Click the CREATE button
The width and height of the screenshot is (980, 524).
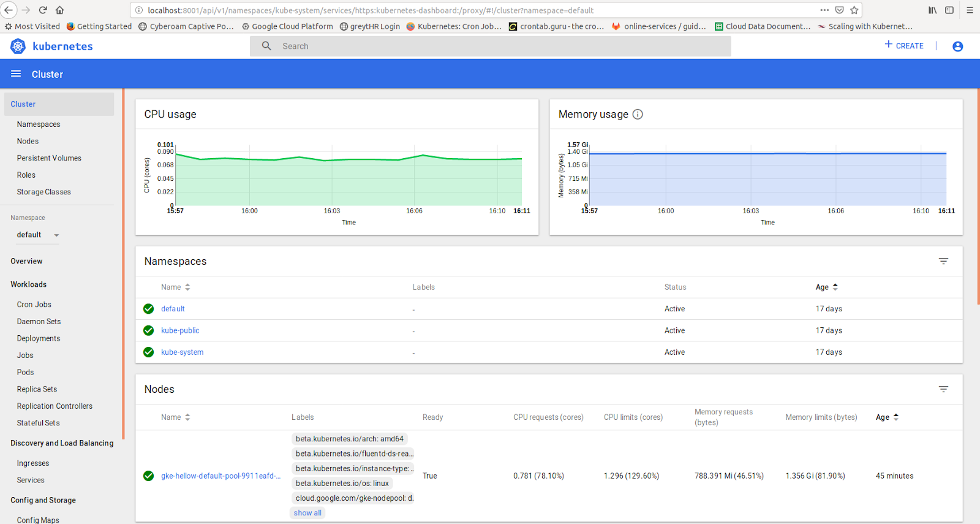click(x=904, y=45)
